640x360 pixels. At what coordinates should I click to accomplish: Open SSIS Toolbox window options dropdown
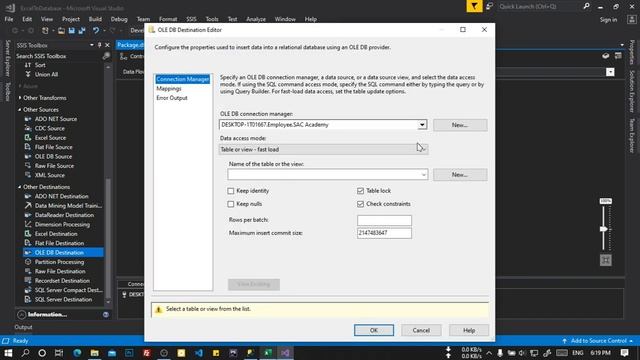click(x=92, y=45)
